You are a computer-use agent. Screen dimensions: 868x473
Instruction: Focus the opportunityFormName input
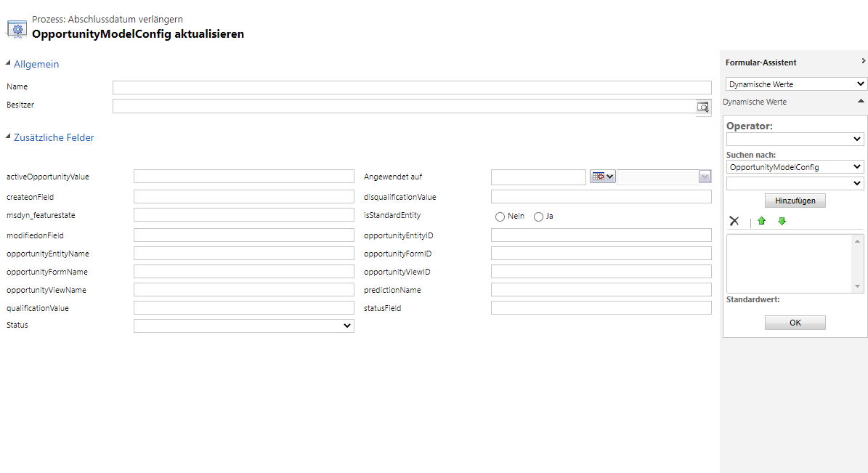243,272
